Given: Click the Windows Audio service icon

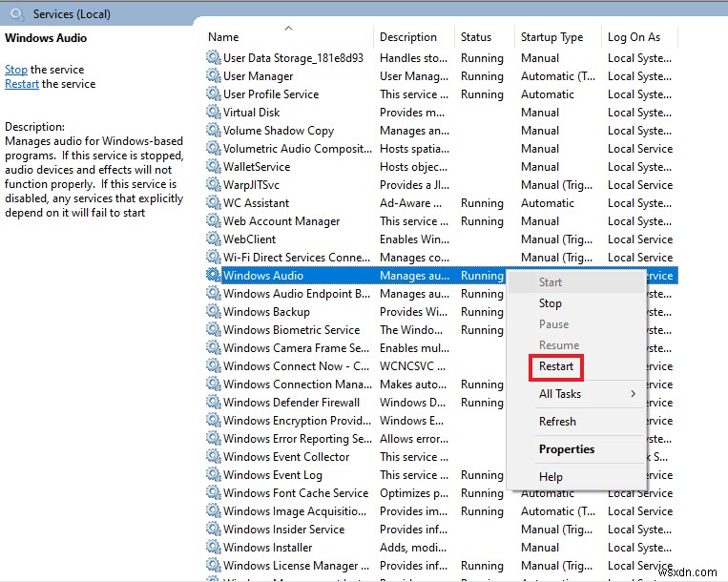Looking at the screenshot, I should [213, 275].
